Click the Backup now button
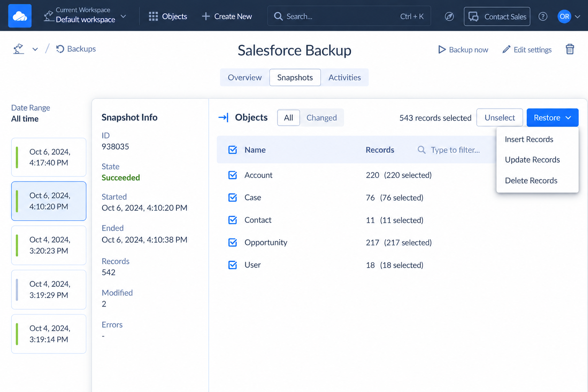The height and width of the screenshot is (392, 588). tap(463, 50)
